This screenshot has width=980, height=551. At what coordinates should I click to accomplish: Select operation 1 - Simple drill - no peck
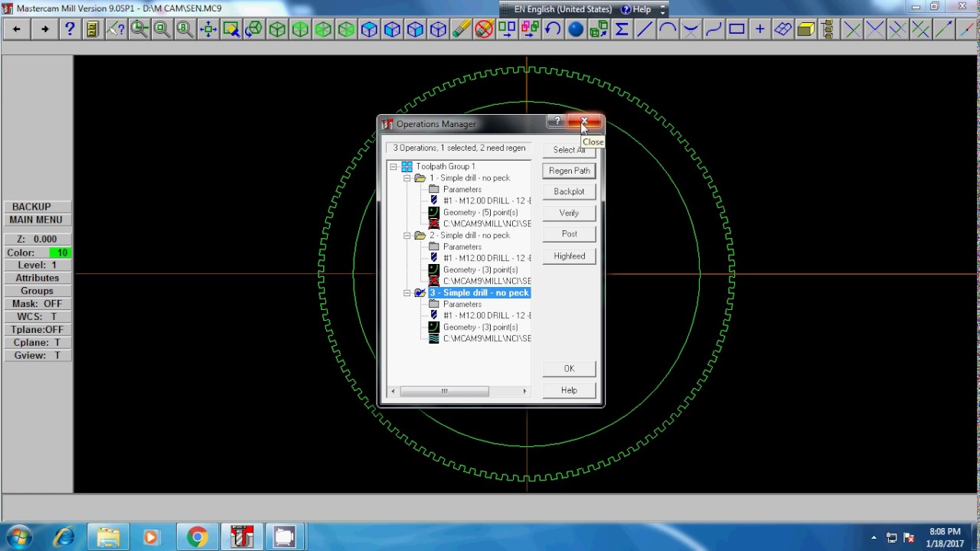pyautogui.click(x=469, y=178)
